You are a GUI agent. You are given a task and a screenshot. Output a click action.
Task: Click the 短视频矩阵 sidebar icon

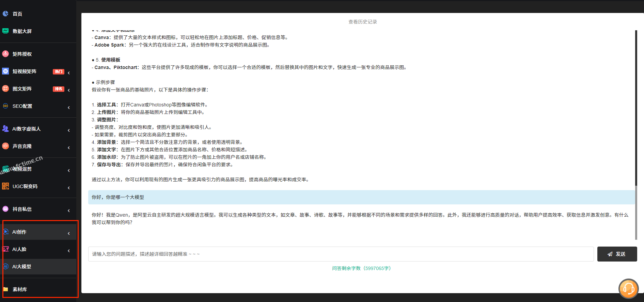[x=5, y=71]
